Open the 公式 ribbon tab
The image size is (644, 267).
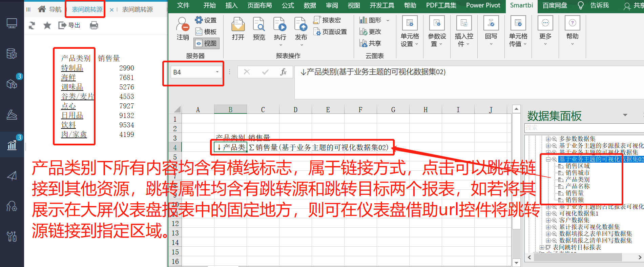tap(288, 5)
